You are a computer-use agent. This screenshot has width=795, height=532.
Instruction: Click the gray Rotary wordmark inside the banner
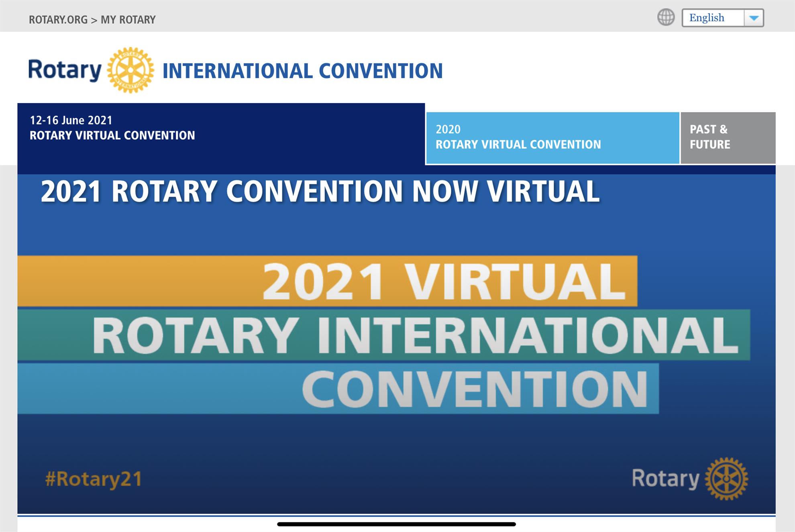point(665,479)
